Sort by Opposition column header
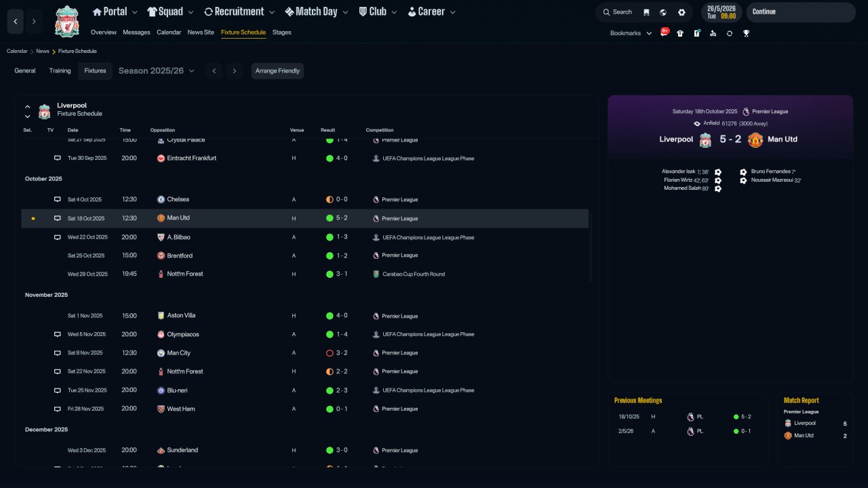Image resolution: width=868 pixels, height=488 pixels. click(163, 130)
